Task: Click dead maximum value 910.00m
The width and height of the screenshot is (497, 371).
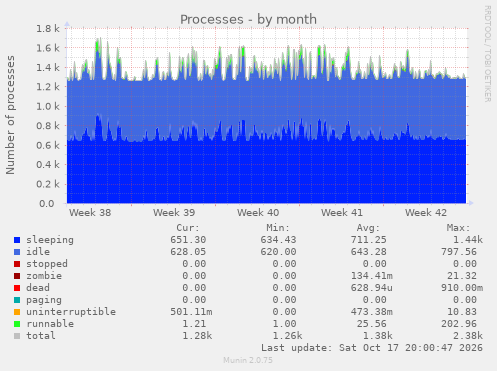Action: click(x=462, y=288)
